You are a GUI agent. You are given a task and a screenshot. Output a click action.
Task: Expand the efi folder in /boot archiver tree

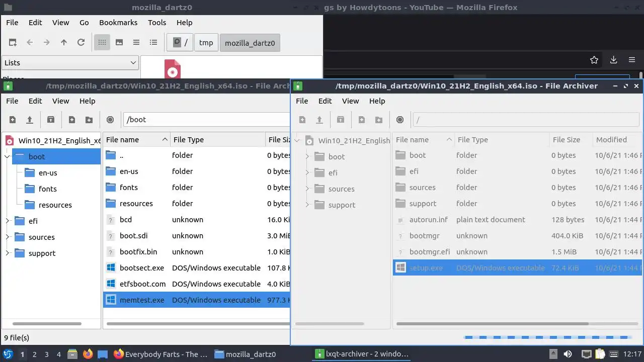(x=8, y=221)
